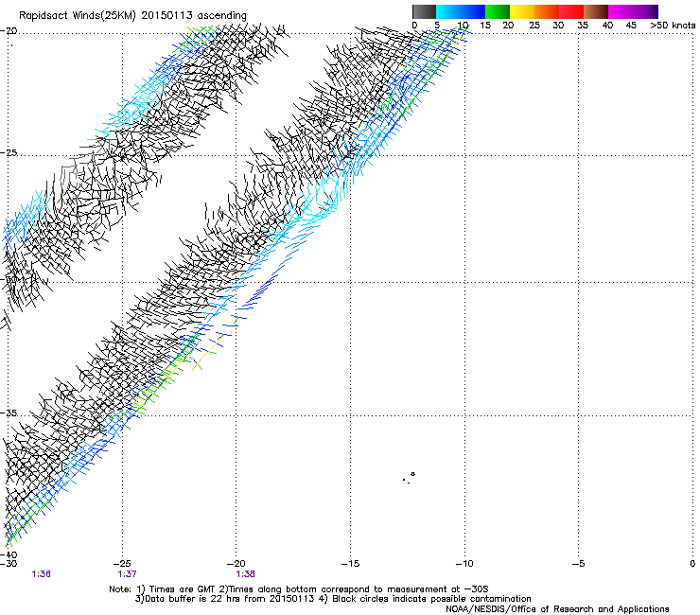Click the purple time label 1:36

pos(41,574)
